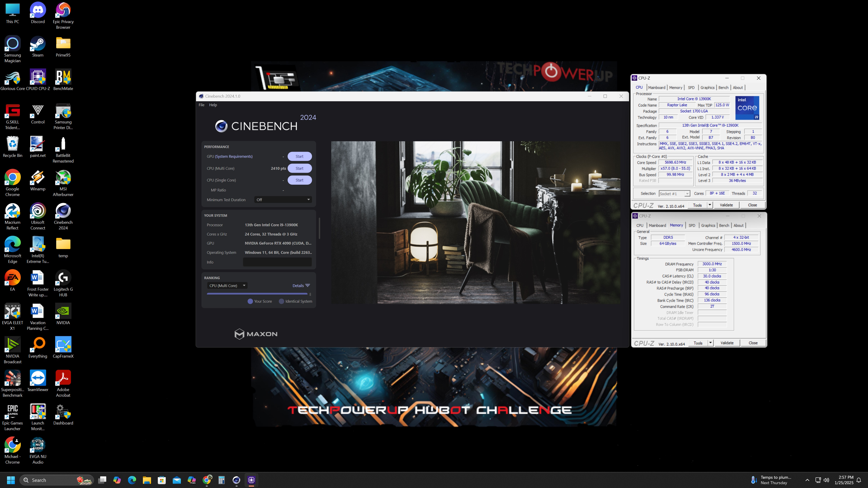Viewport: 868px width, 488px height.
Task: Click the Your Score legend dot
Action: [250, 302]
